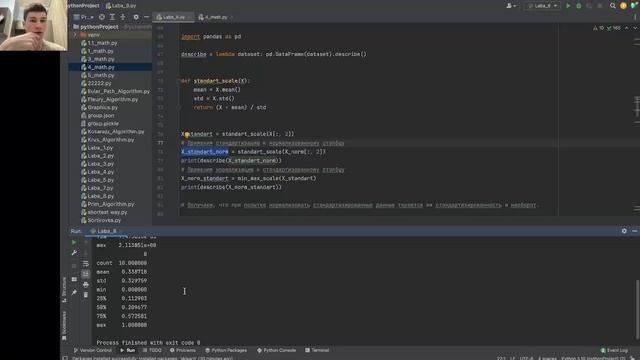Open Project panel settings gear
640x360 pixels.
(136, 17)
